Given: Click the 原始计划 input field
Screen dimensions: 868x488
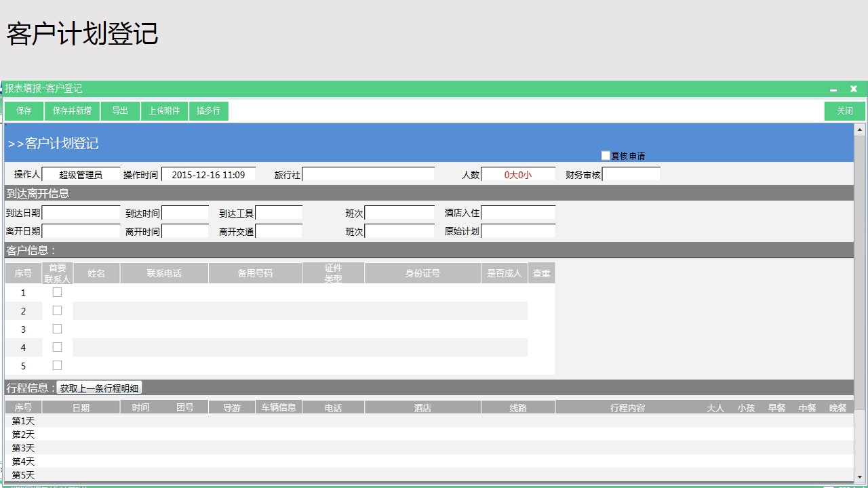Looking at the screenshot, I should [x=518, y=230].
